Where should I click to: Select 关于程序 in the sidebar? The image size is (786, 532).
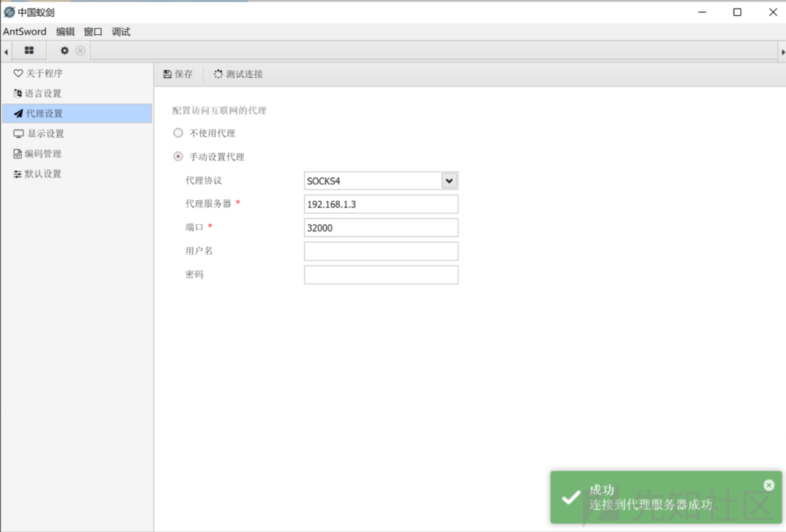[77, 74]
